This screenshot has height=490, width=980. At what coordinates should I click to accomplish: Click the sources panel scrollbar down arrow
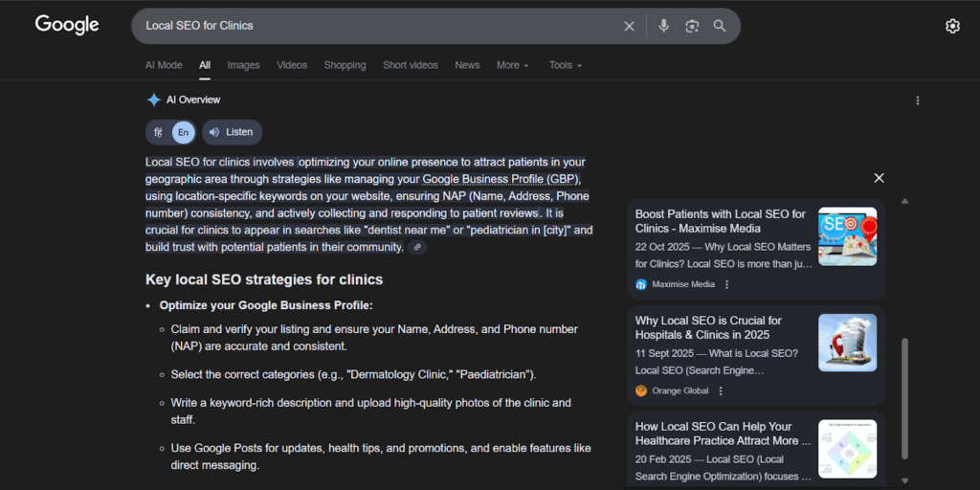click(x=905, y=480)
